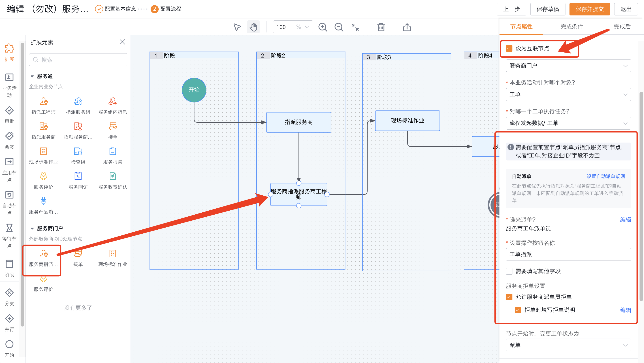Click the 审批 sidebar icon
This screenshot has width=644, height=363.
(x=9, y=111)
